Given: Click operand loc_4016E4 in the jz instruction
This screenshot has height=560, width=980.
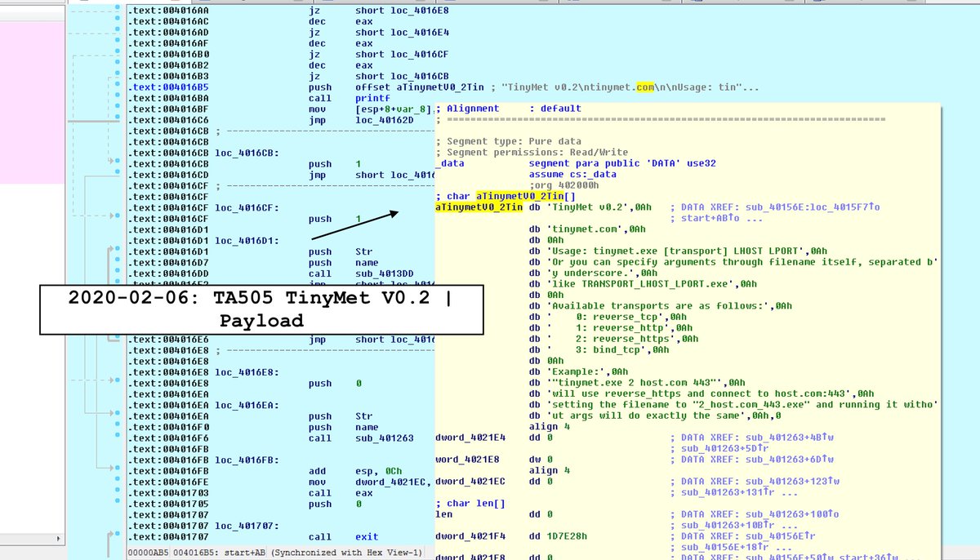Looking at the screenshot, I should pos(420,33).
